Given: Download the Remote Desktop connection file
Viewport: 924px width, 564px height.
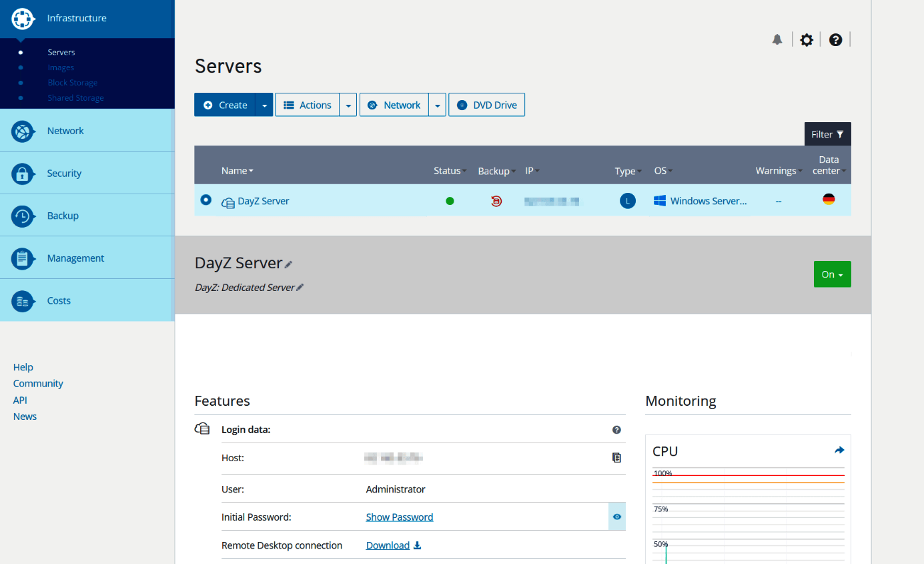Looking at the screenshot, I should (393, 545).
